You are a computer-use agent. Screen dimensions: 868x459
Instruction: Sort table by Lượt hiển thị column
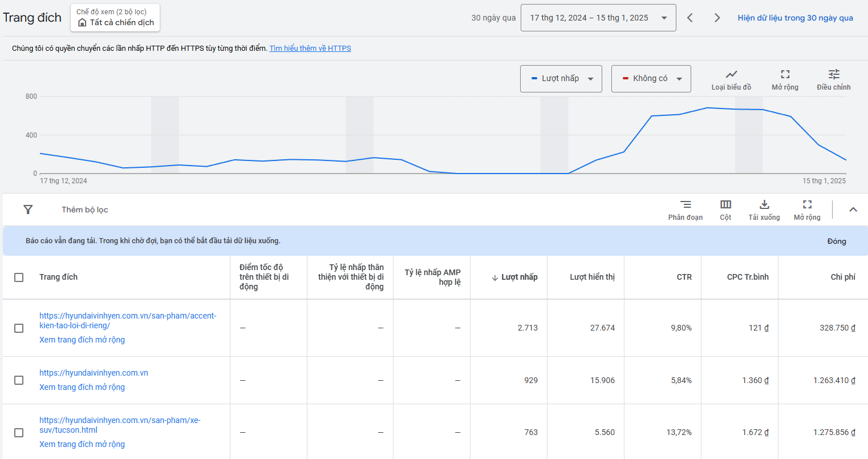click(x=592, y=277)
